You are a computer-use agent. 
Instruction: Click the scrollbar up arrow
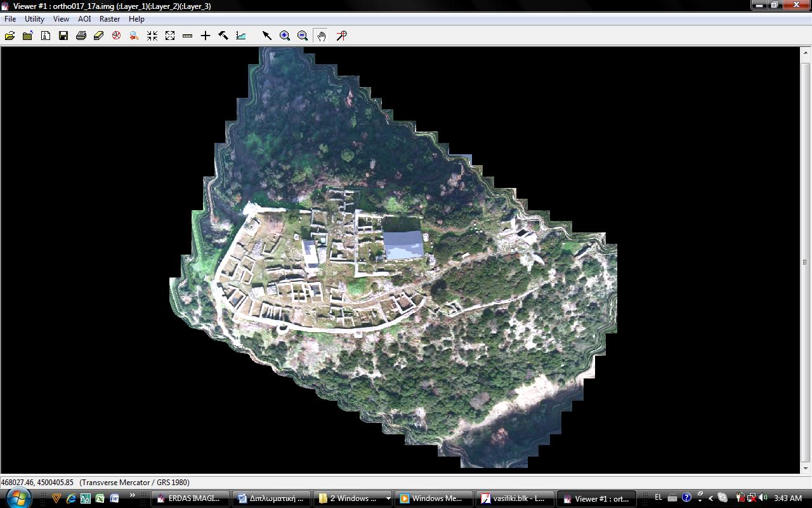coord(806,51)
